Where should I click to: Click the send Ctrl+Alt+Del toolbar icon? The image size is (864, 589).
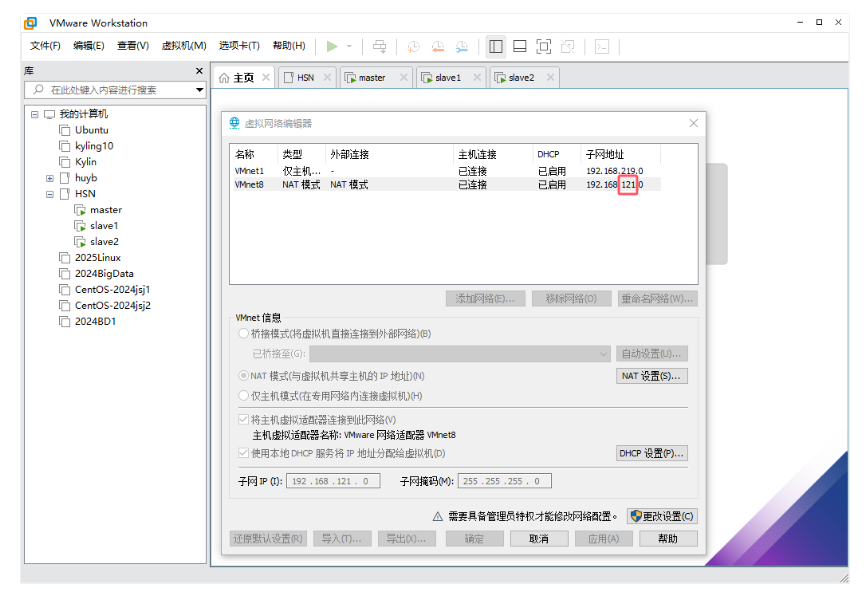point(379,47)
